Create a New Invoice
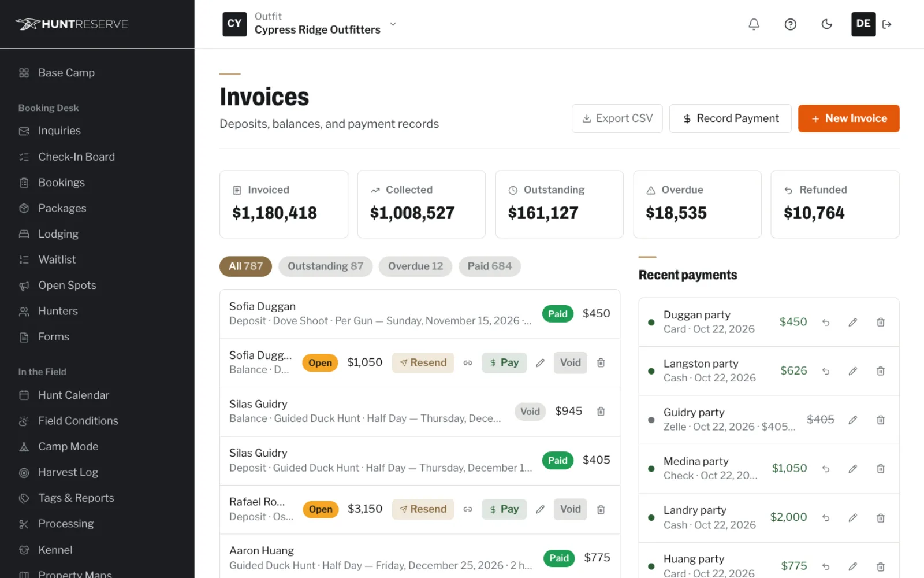Screen dimensions: 924x578 click(849, 118)
